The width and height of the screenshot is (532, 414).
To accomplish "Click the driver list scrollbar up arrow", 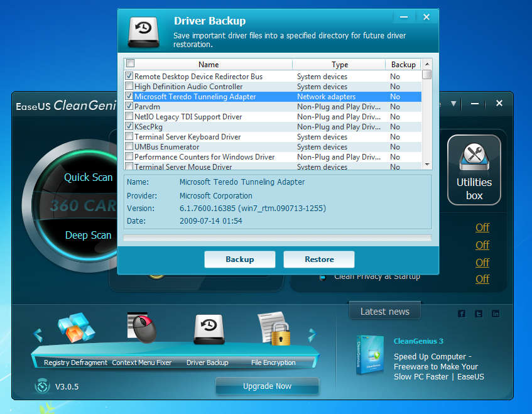I will click(427, 64).
